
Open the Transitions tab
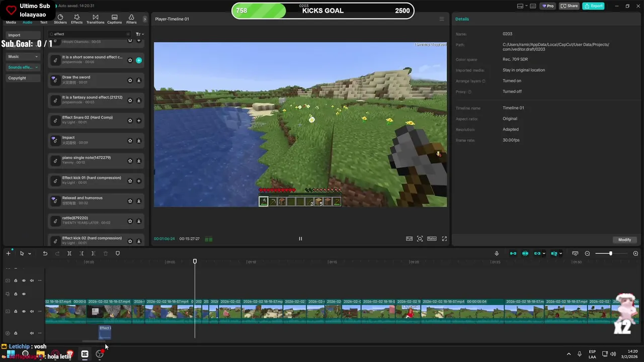click(x=95, y=19)
